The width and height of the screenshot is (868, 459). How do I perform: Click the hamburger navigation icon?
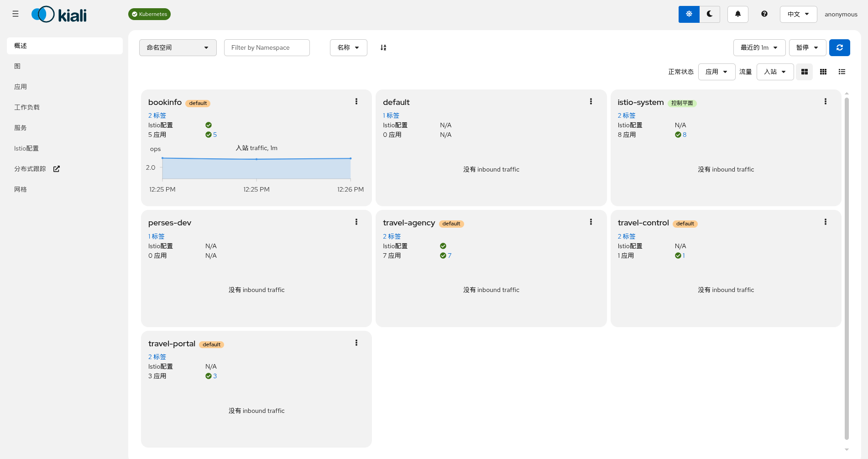[x=15, y=14]
